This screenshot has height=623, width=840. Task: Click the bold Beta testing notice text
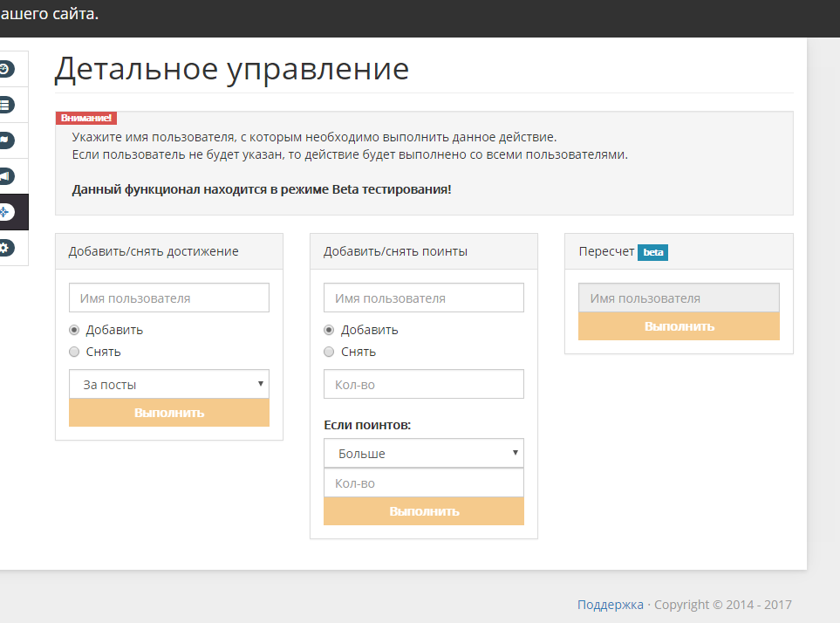[x=262, y=189]
